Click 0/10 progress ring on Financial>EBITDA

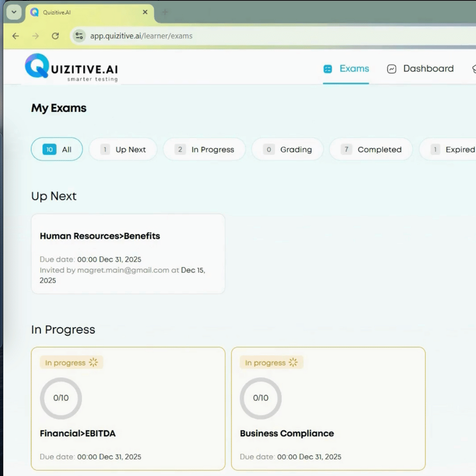point(61,398)
